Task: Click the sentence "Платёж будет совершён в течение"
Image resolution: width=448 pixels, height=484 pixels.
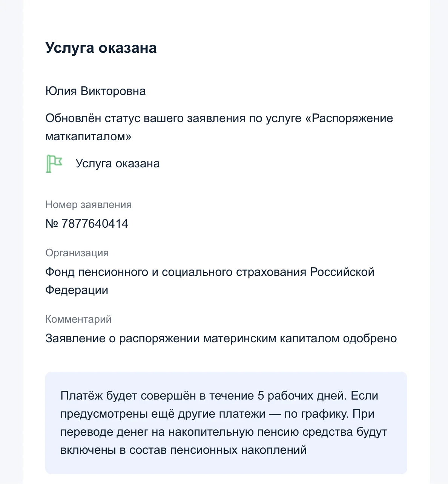Action: [x=157, y=396]
